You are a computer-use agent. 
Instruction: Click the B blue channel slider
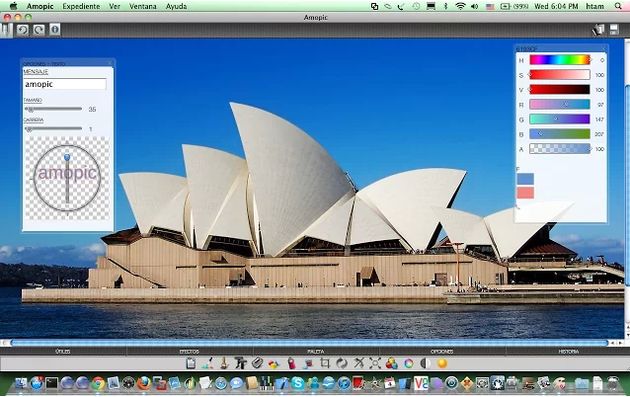[x=560, y=134]
